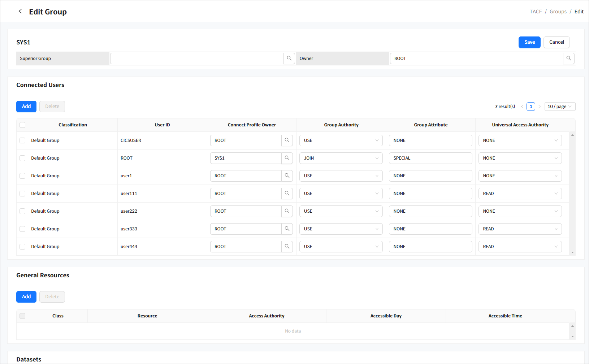Go to next page of connected users

pyautogui.click(x=540, y=107)
